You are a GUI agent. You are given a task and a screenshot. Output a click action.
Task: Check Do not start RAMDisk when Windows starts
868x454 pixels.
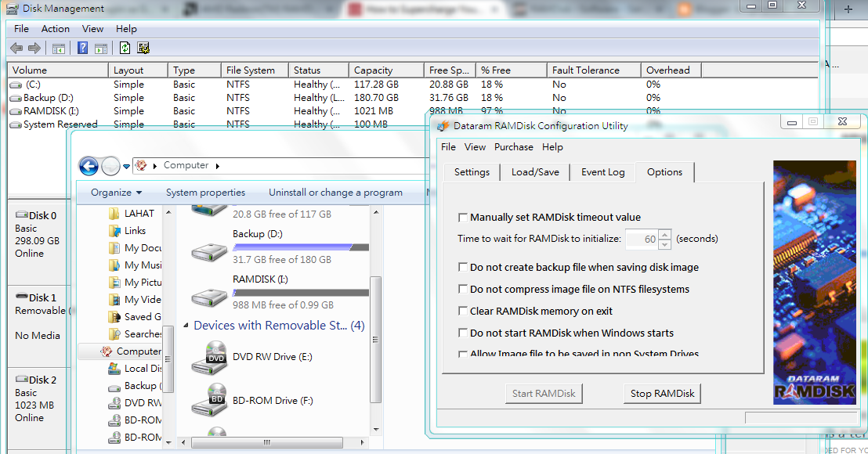coord(463,333)
